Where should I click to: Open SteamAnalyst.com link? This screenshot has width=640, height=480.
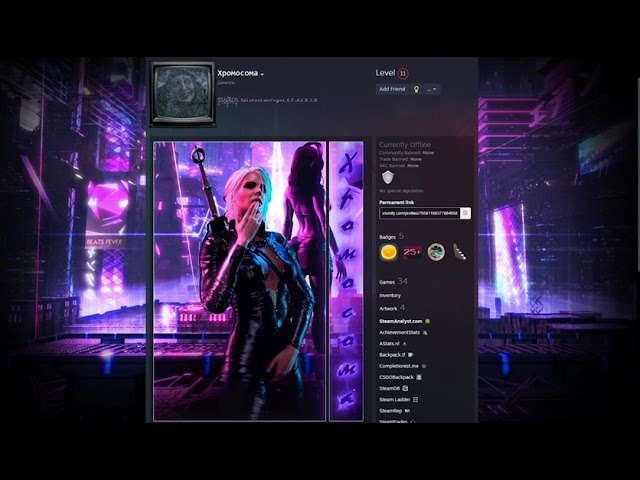tap(400, 321)
